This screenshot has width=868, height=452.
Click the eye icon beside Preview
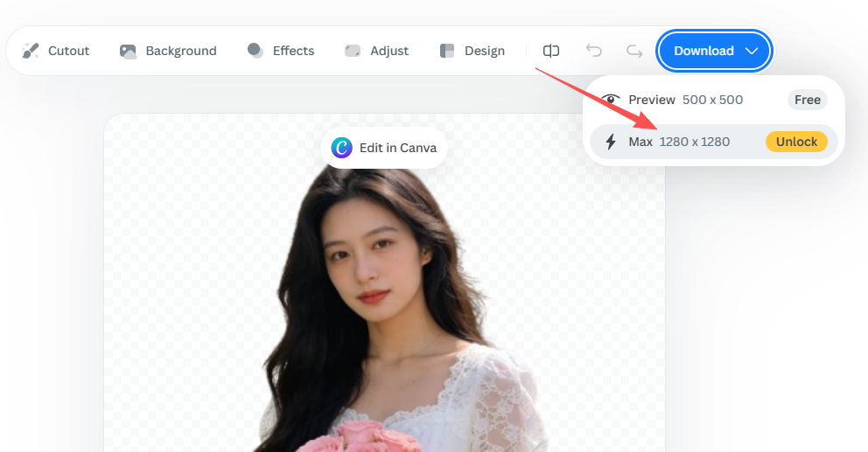[x=611, y=100]
